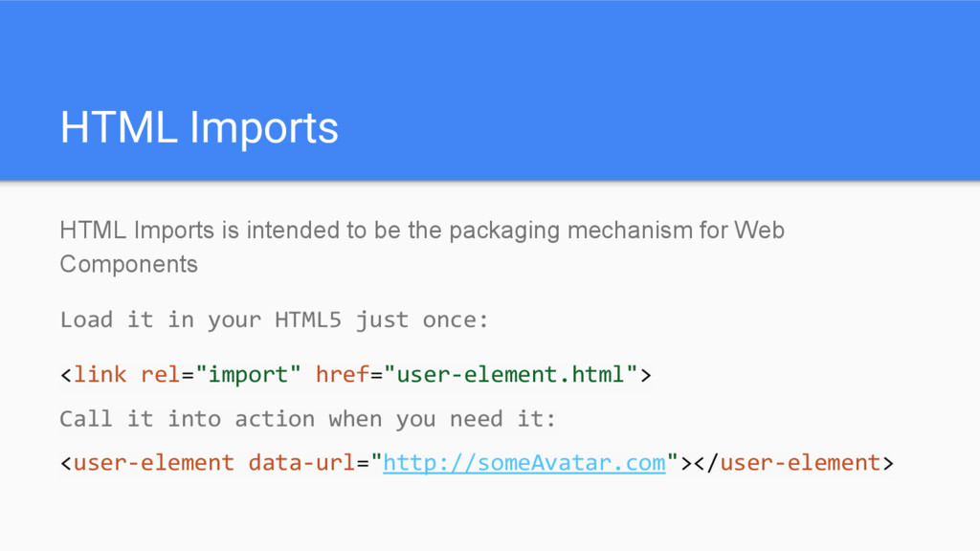
Task: Select the "import" attribute value
Action: click(248, 375)
